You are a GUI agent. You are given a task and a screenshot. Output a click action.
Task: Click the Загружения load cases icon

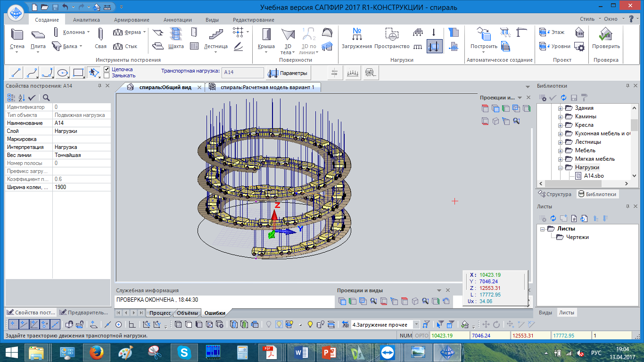(357, 39)
